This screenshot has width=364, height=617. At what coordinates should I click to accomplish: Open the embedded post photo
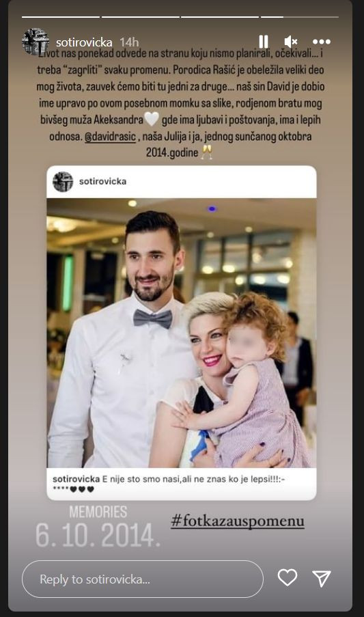[182, 333]
